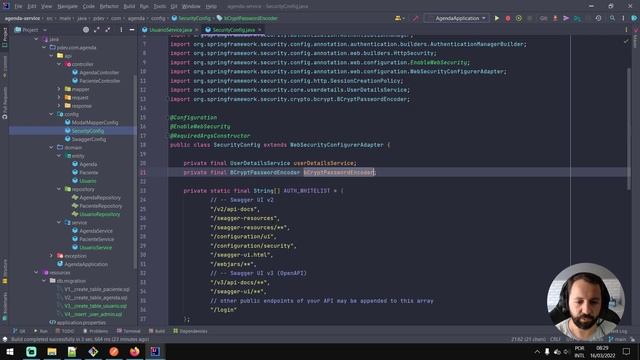This screenshot has height=360, width=640.
Task: Click IntelliJ IDEA taskbar icon
Action: pyautogui.click(x=155, y=351)
